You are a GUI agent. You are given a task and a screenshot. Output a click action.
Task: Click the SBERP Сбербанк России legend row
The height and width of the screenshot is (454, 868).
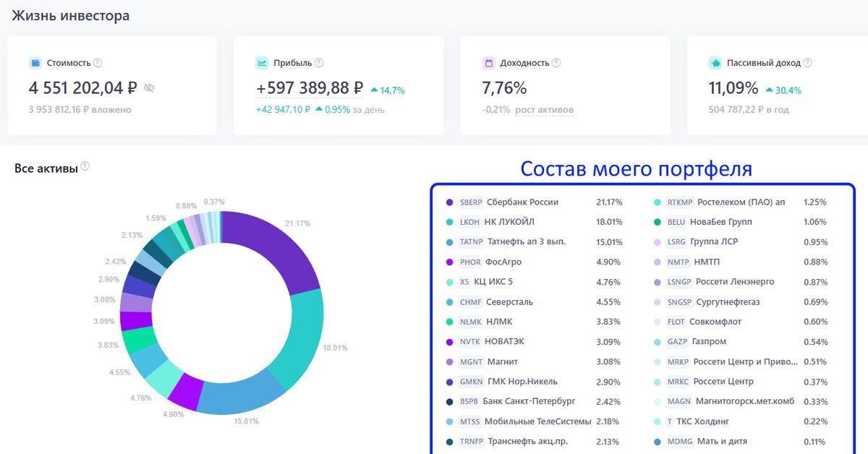click(x=522, y=202)
